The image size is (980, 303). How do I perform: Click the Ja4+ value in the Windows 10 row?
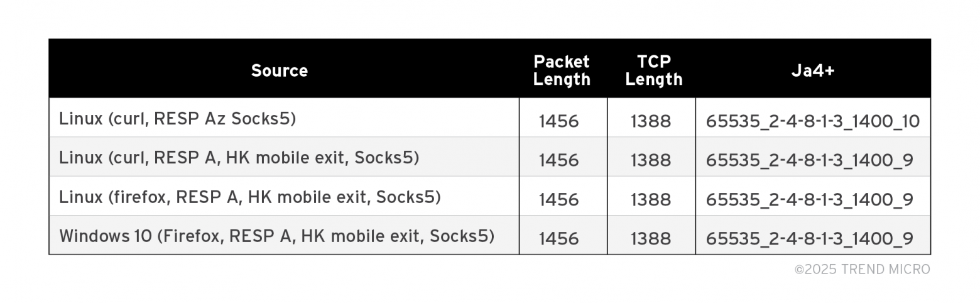coord(809,239)
